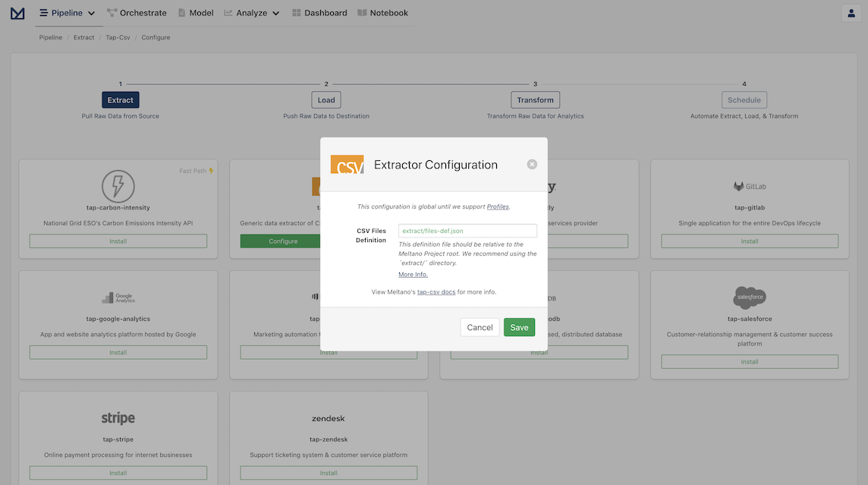Select the Transform pipeline step

pos(536,100)
